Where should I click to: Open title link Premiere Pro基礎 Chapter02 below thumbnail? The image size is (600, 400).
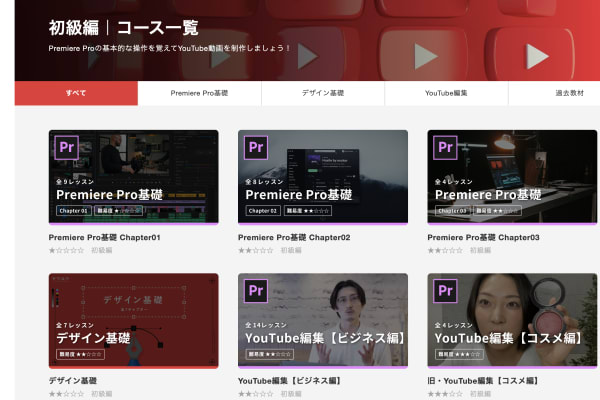click(x=294, y=238)
